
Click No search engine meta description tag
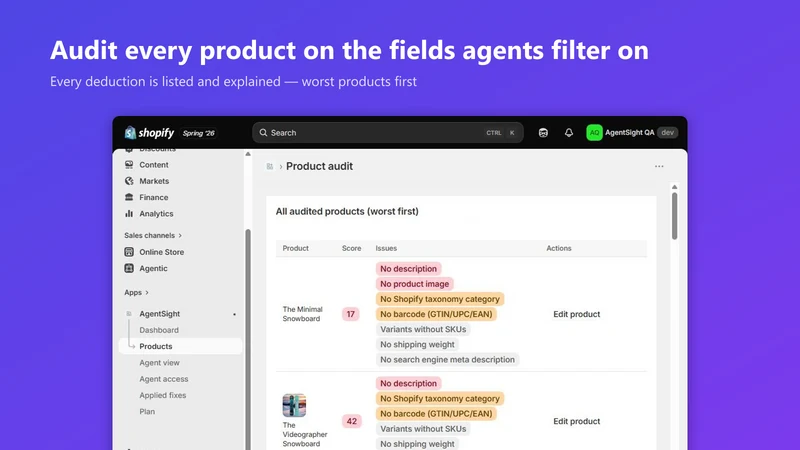(x=447, y=360)
